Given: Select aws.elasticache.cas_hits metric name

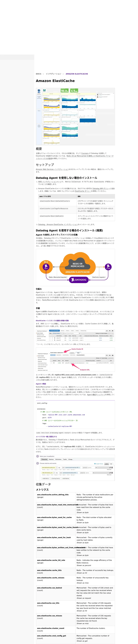Looking at the screenshot, I should (48, 603).
